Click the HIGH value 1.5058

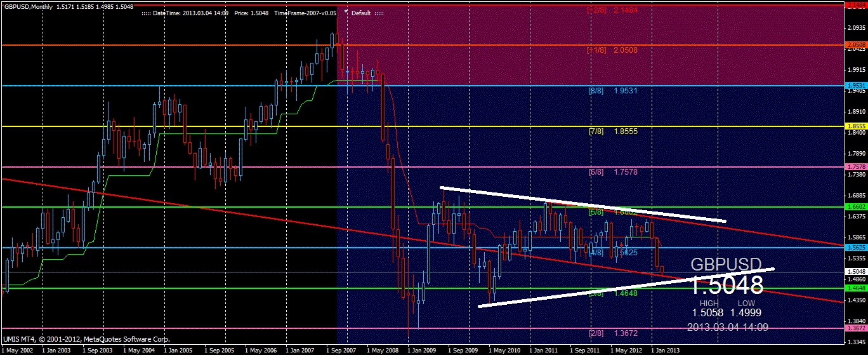[x=707, y=312]
